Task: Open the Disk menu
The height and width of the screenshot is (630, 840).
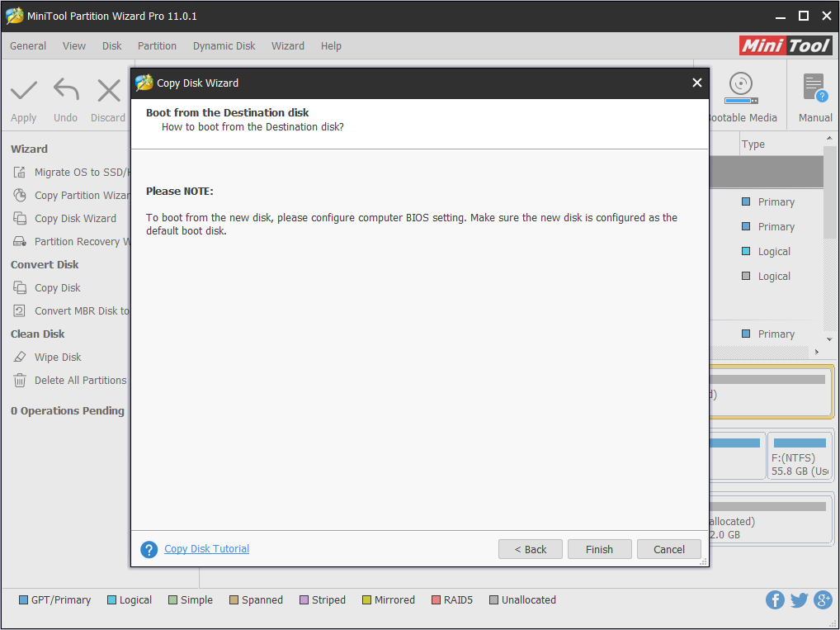Action: 112,46
